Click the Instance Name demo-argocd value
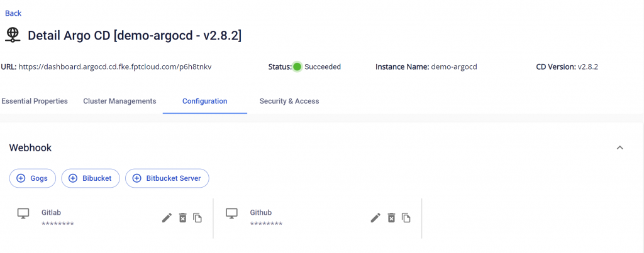 tap(454, 67)
